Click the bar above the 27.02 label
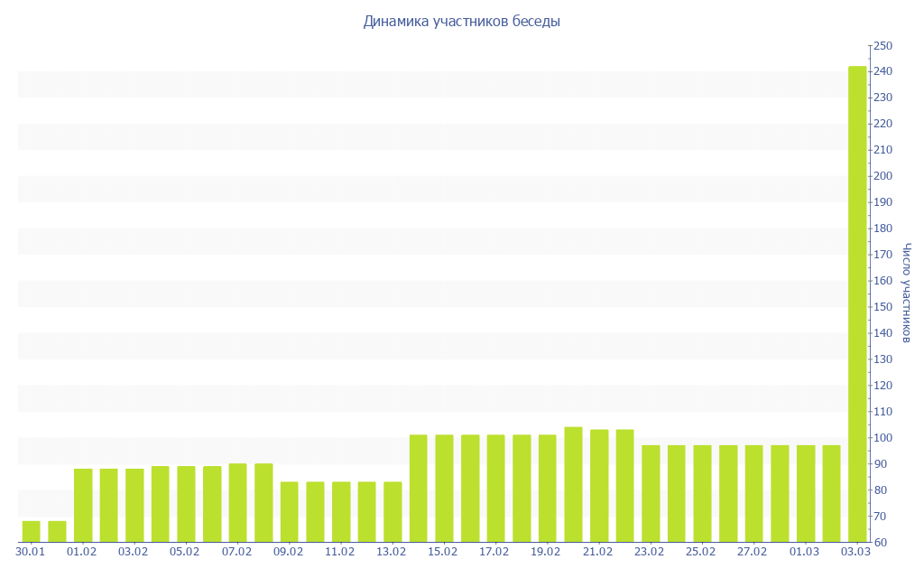This screenshot has height=578, width=924. click(753, 493)
